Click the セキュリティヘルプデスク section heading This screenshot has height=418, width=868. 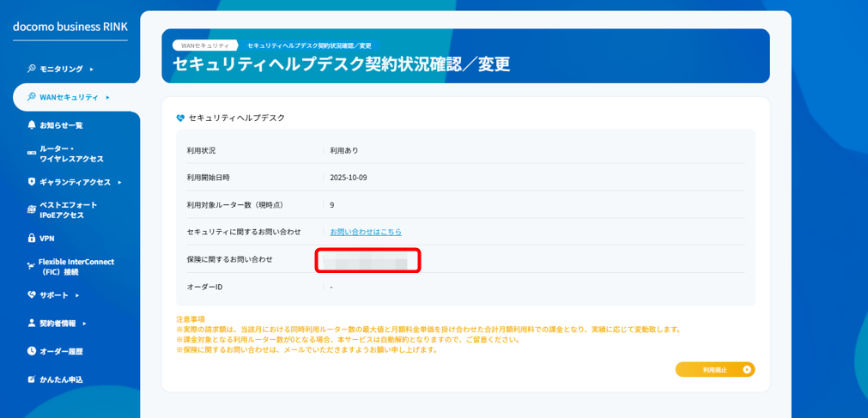pos(237,118)
